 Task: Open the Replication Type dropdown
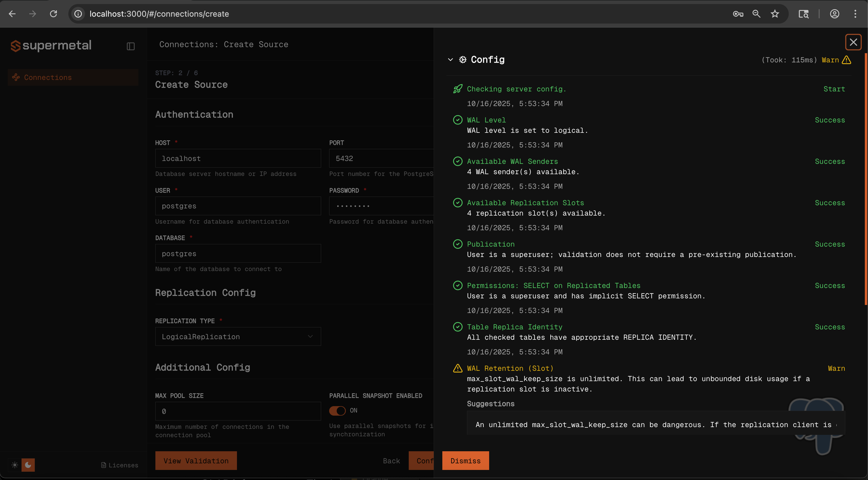point(238,336)
